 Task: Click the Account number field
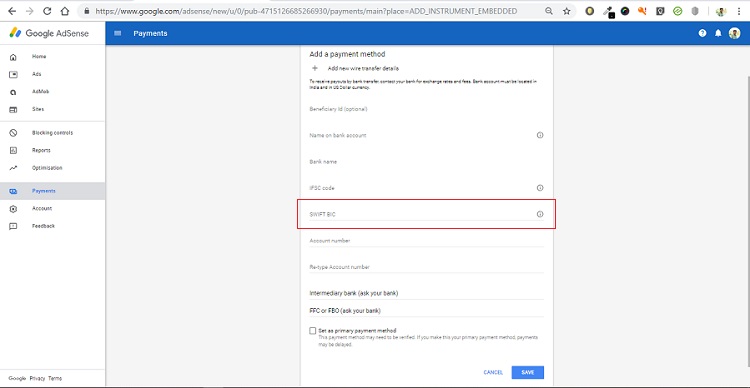coord(427,241)
